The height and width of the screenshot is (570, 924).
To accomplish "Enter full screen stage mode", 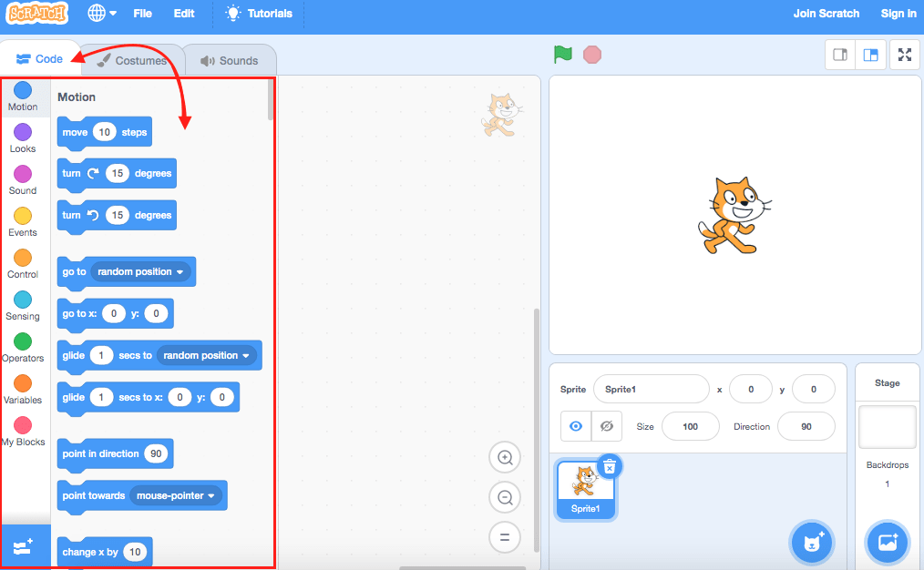I will (905, 55).
